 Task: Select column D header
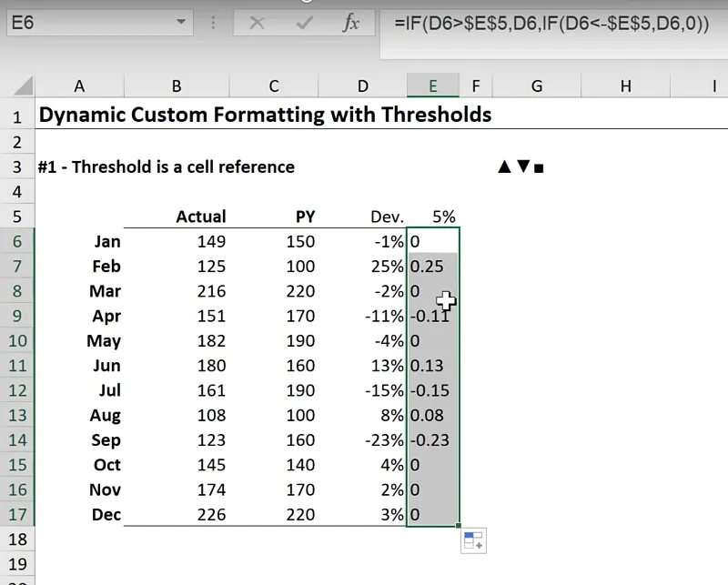[x=363, y=86]
